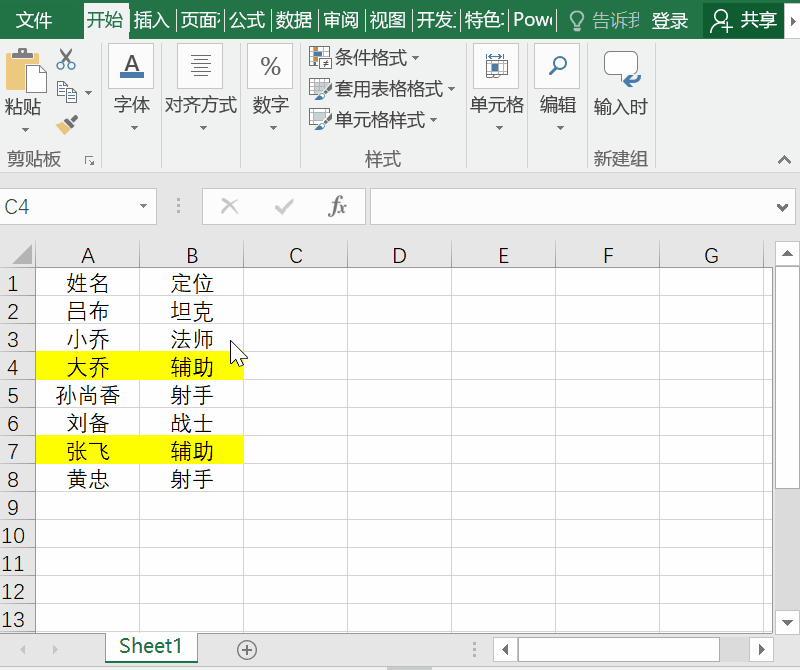Expand the copy options dropdown arrow
The width and height of the screenshot is (800, 670).
(89, 92)
